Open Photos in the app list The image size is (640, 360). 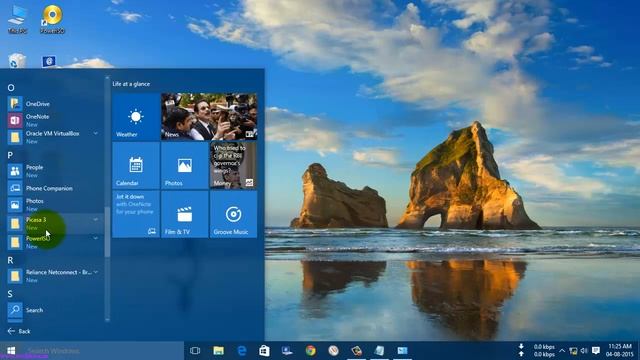(x=53, y=204)
